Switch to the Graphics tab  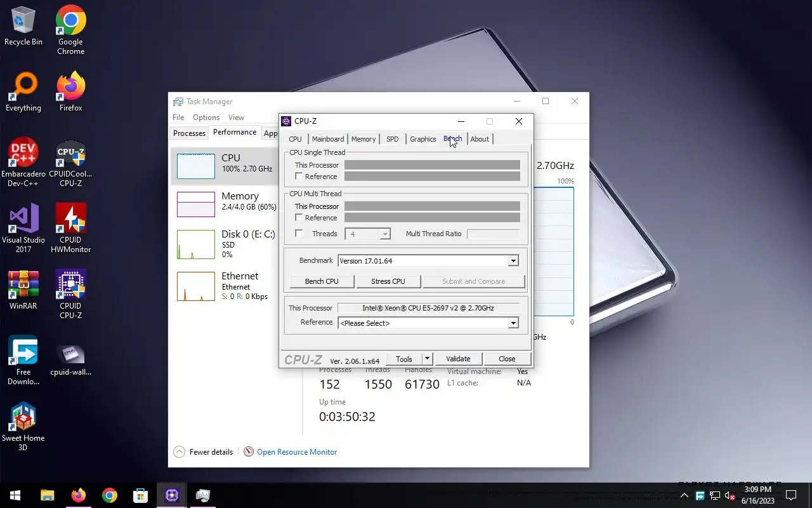tap(423, 139)
